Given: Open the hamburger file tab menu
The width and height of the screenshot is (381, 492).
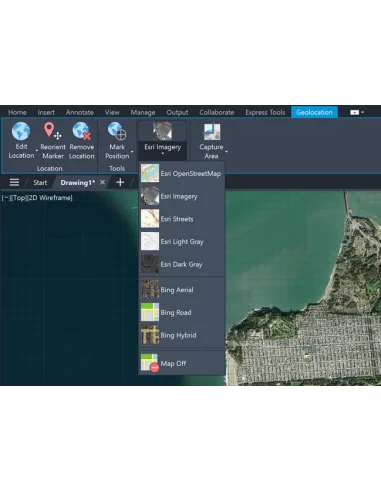Looking at the screenshot, I should [x=14, y=182].
